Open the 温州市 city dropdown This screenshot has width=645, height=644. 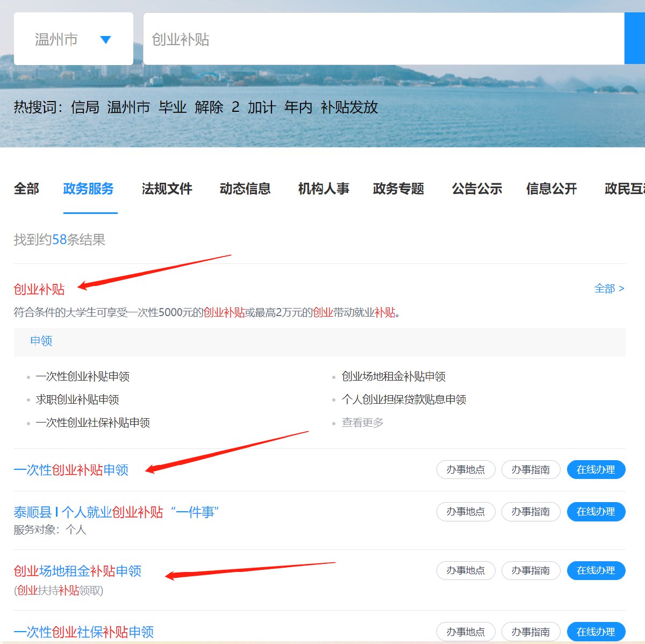[x=74, y=39]
